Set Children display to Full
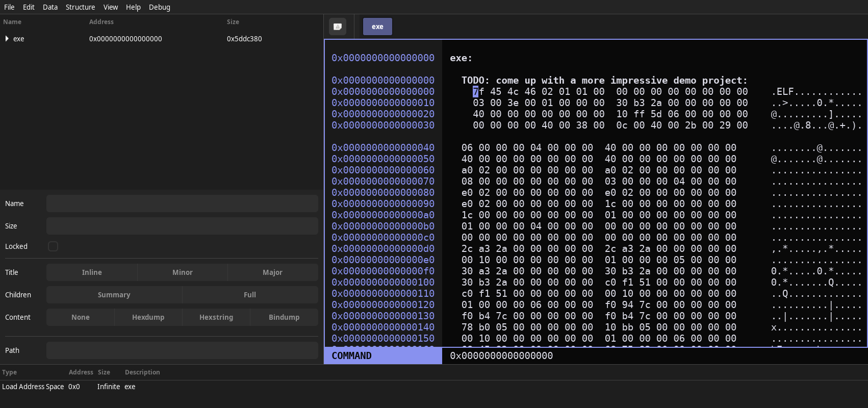This screenshot has width=868, height=408. click(x=250, y=295)
